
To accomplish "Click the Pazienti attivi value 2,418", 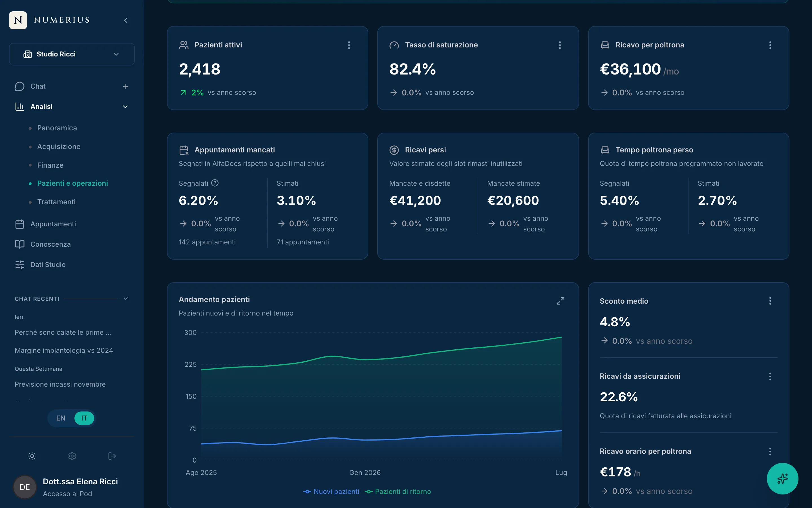I will [x=200, y=69].
